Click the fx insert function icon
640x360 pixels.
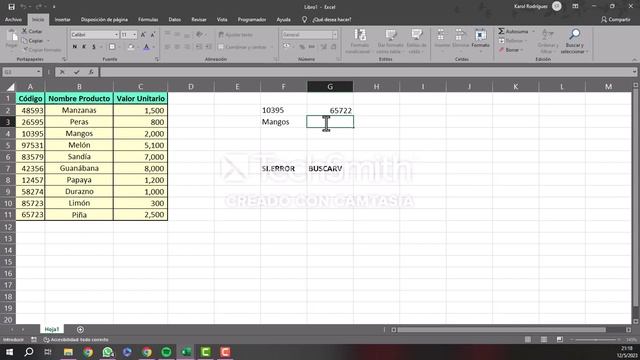point(91,72)
